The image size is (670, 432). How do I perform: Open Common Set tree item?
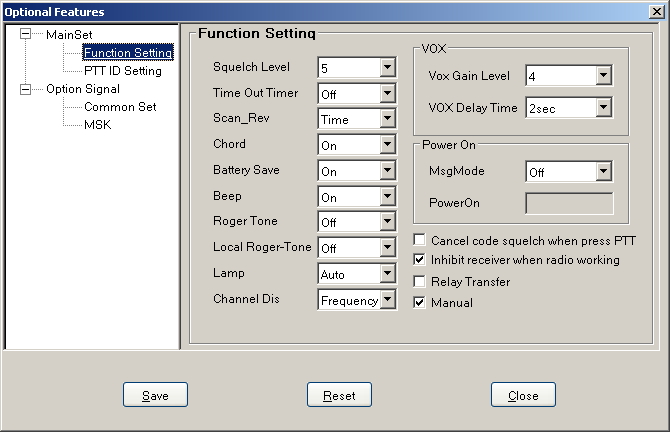click(120, 107)
